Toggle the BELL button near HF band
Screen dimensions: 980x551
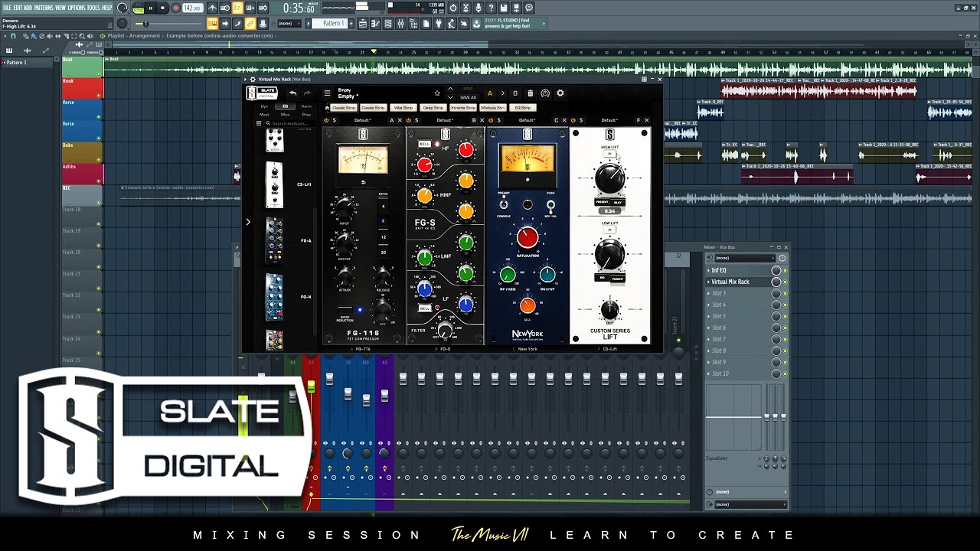[425, 144]
